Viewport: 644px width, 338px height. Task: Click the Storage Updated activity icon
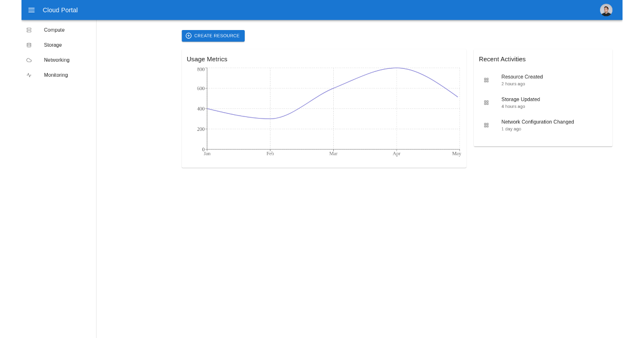(x=486, y=102)
